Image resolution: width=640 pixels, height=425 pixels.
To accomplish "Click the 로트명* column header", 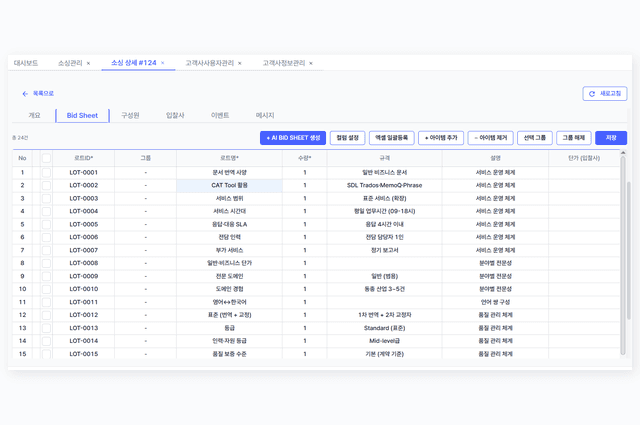I will pyautogui.click(x=229, y=158).
